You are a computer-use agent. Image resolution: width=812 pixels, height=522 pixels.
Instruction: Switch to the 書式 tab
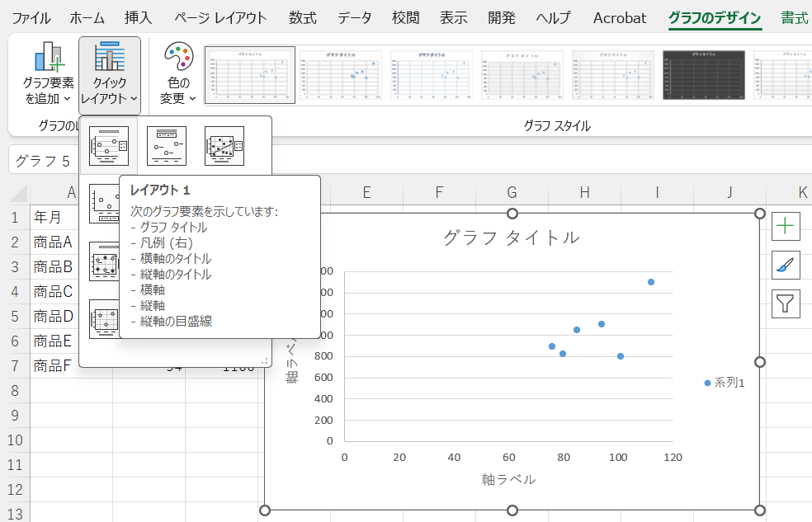tap(795, 19)
